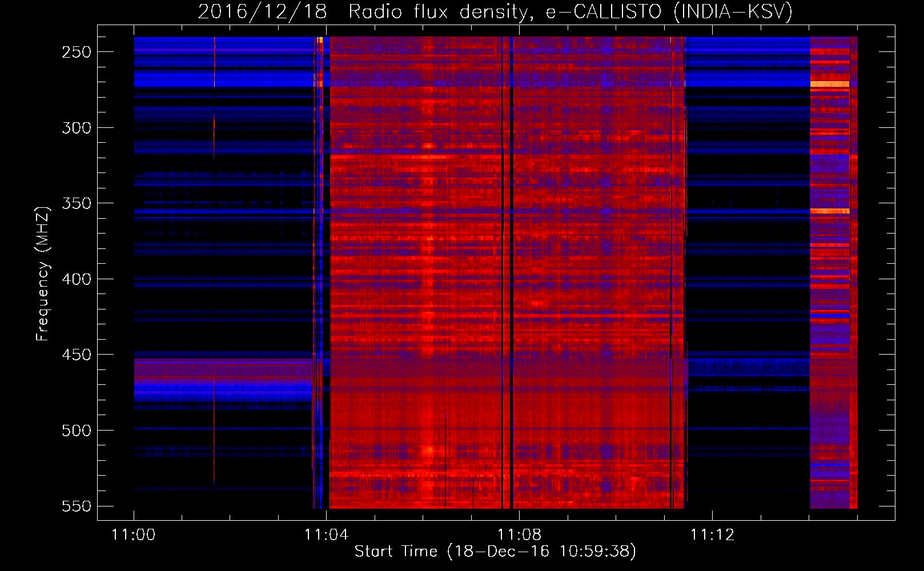Click the 'Start Time (18-Dec-16 10:59:38)' label

(x=495, y=552)
